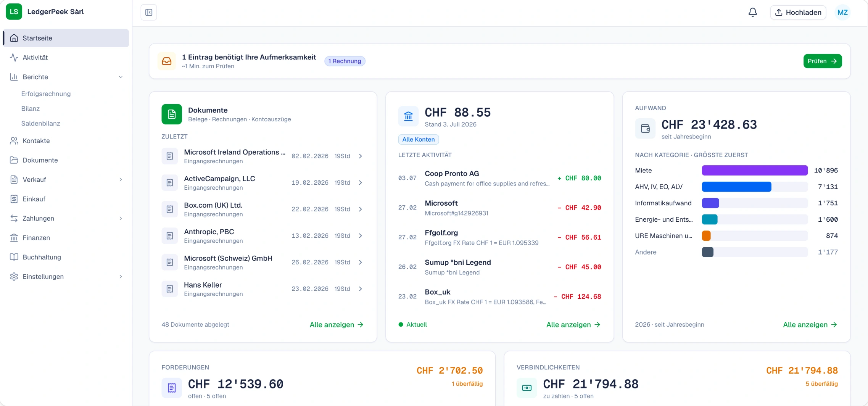Click the Aktivität pulse icon
The width and height of the screenshot is (868, 406).
(14, 58)
